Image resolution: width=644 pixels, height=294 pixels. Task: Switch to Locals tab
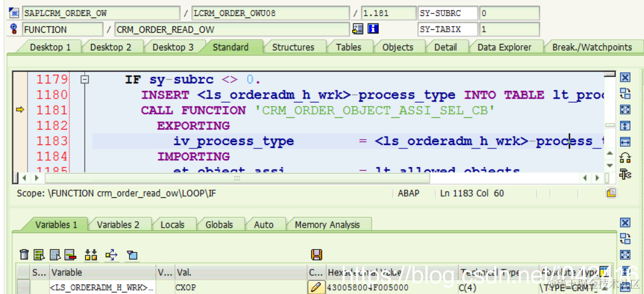(172, 225)
